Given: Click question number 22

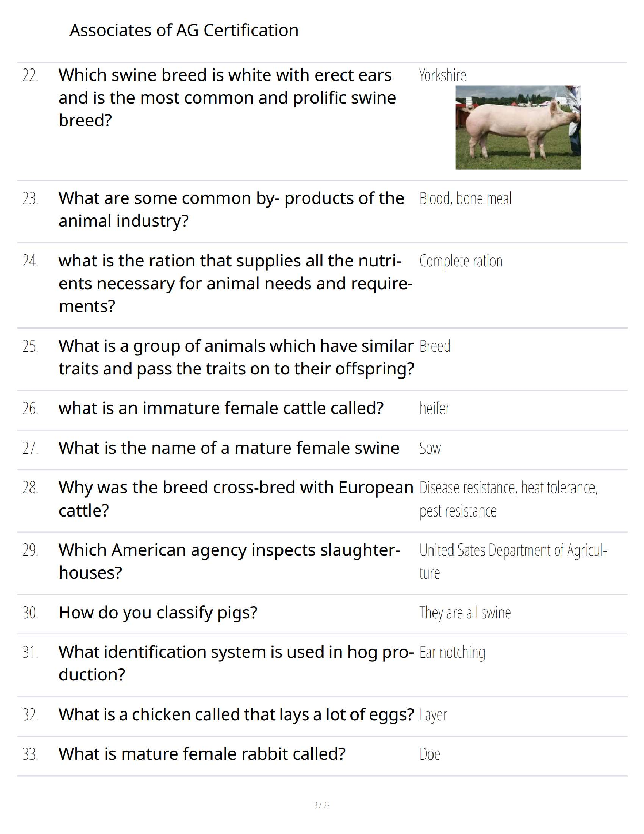Looking at the screenshot, I should (30, 75).
